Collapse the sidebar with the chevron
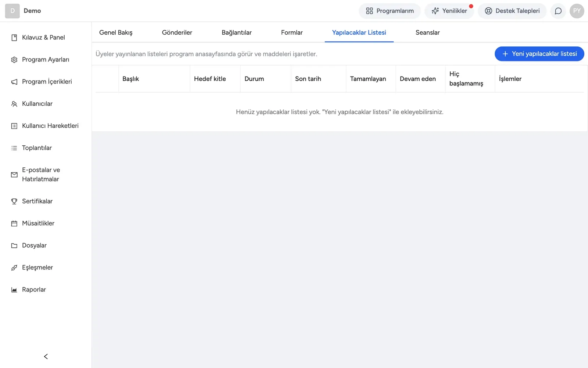 click(46, 356)
